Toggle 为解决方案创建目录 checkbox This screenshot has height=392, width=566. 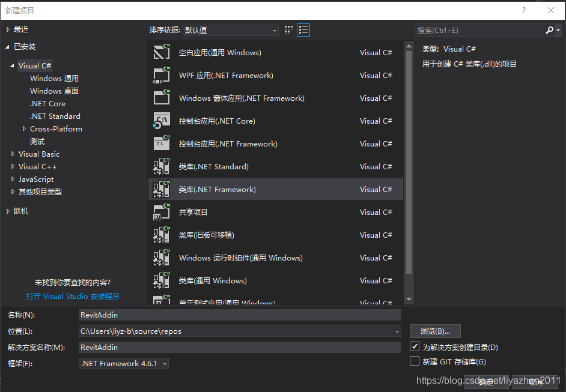[415, 346]
